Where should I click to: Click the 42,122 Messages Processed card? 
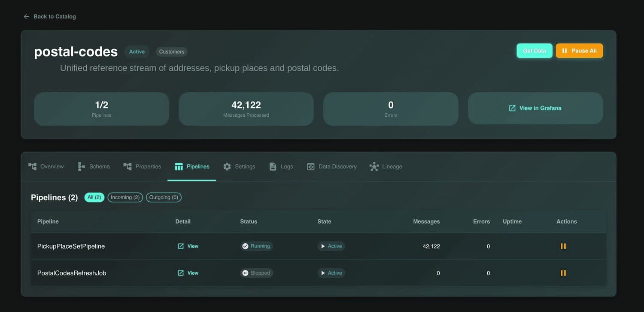[246, 109]
